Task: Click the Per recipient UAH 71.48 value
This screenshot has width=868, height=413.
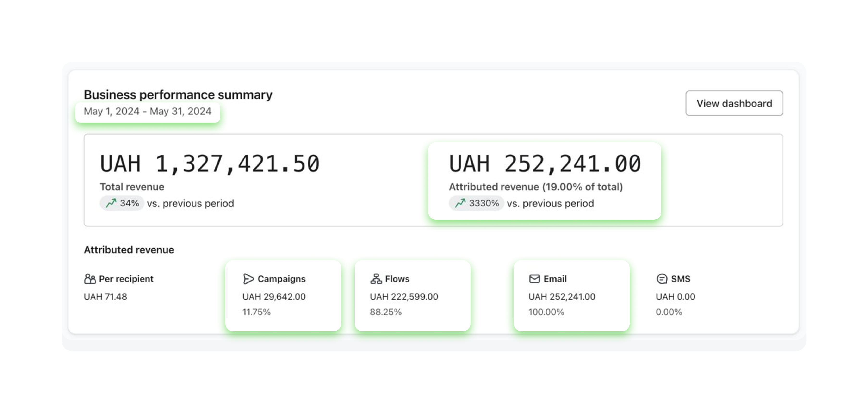Action: (105, 297)
